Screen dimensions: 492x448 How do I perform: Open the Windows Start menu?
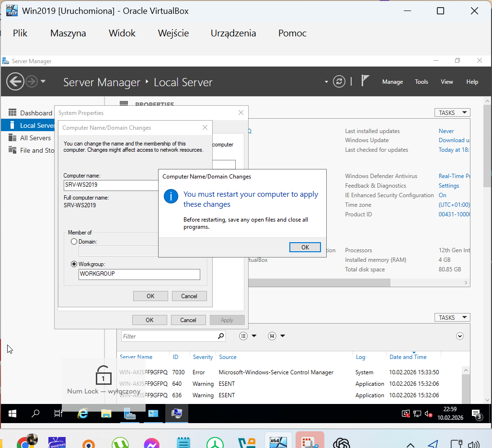[x=12, y=414]
